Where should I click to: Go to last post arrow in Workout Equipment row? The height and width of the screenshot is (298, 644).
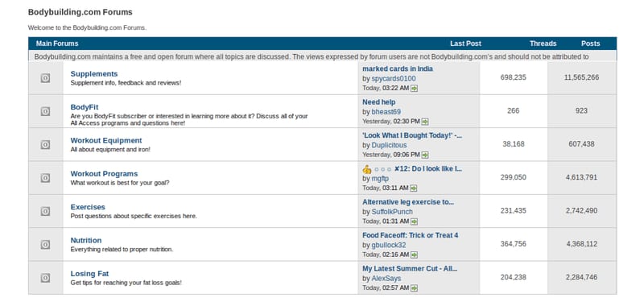[x=425, y=155]
